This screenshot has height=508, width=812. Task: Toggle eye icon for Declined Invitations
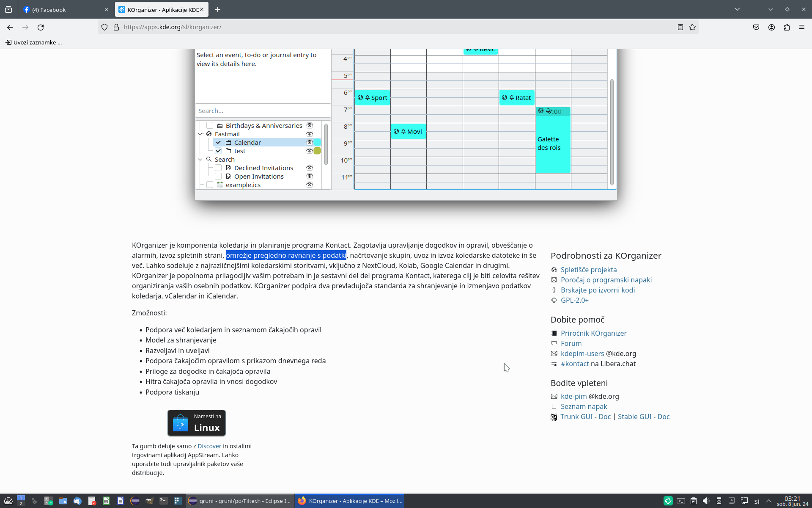310,168
